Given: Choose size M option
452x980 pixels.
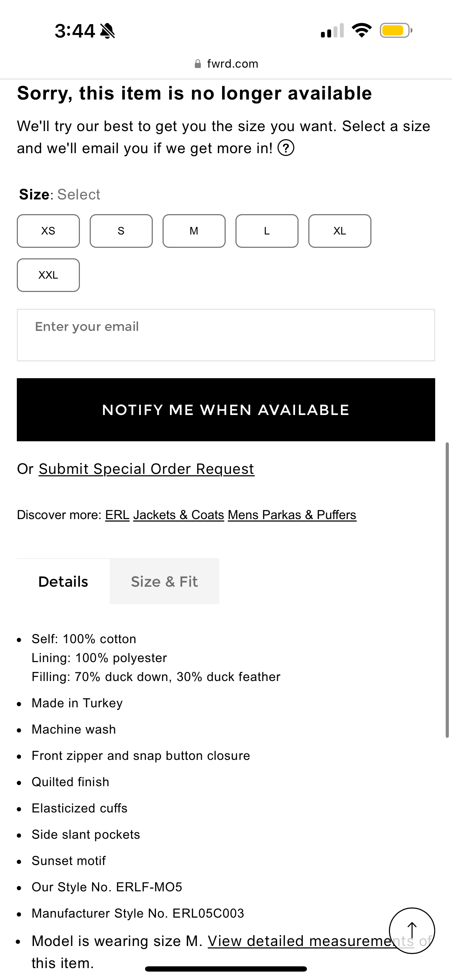Looking at the screenshot, I should click(194, 231).
